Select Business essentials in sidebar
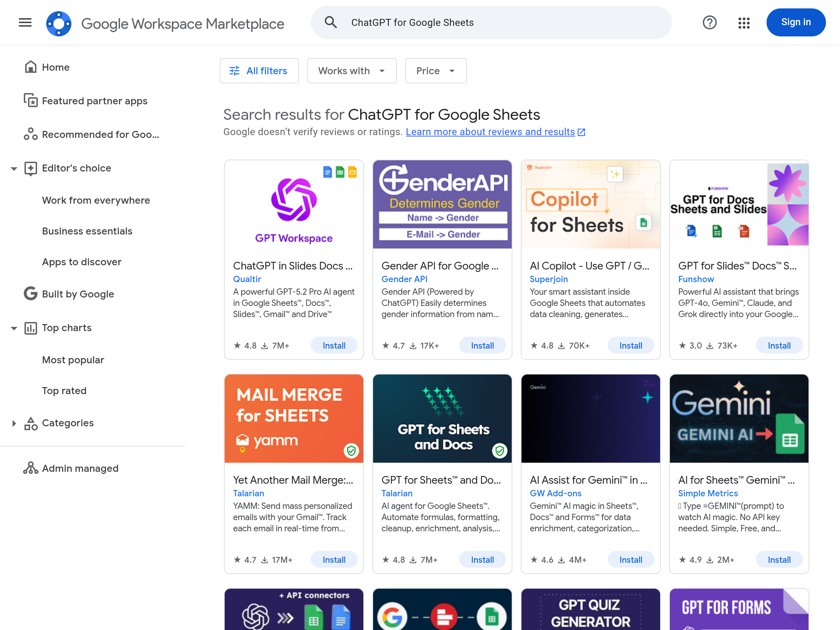 click(87, 231)
